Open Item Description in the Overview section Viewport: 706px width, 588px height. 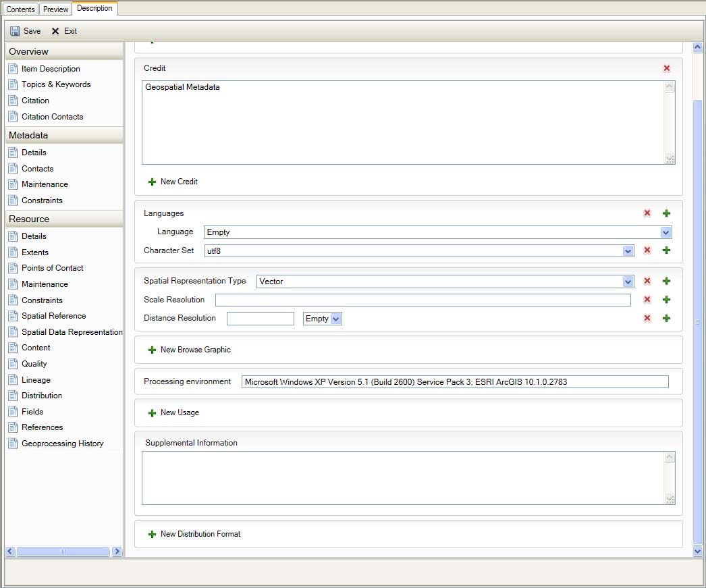click(49, 68)
